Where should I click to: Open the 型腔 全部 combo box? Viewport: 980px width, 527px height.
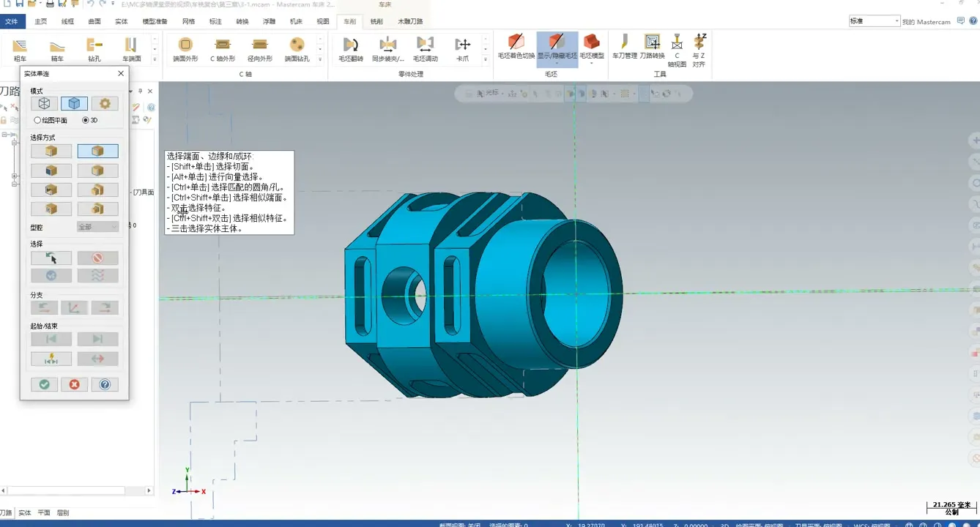[x=97, y=228]
